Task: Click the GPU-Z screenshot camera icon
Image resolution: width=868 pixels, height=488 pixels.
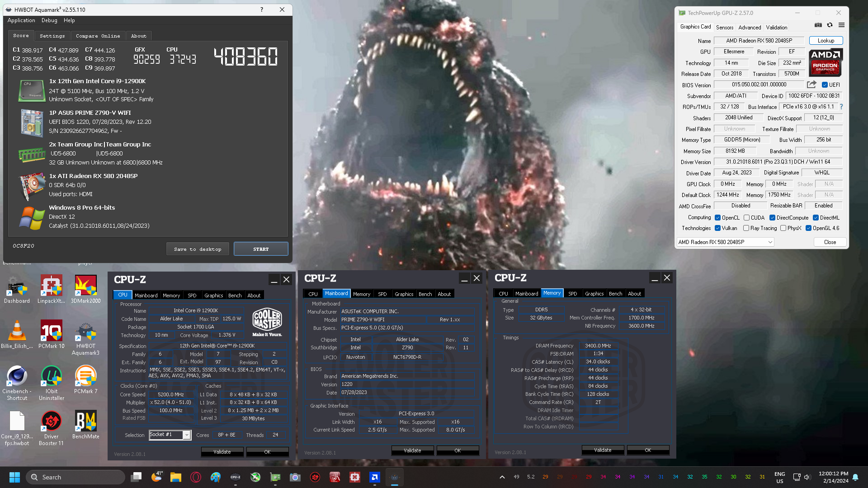Action: pos(818,25)
